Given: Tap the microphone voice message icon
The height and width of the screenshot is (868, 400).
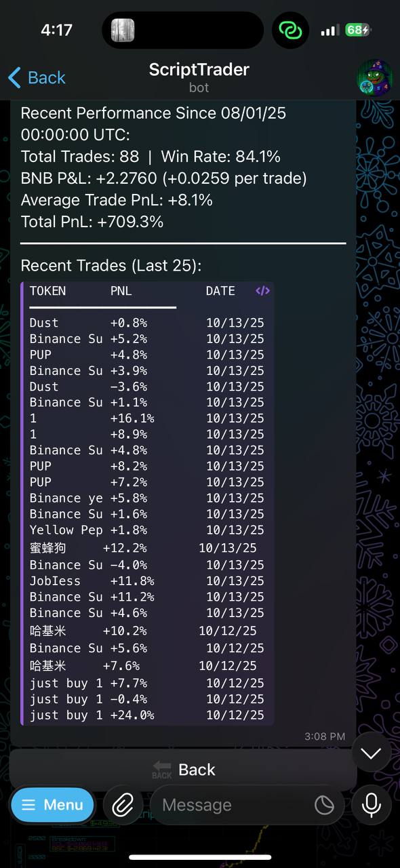Looking at the screenshot, I should (371, 805).
